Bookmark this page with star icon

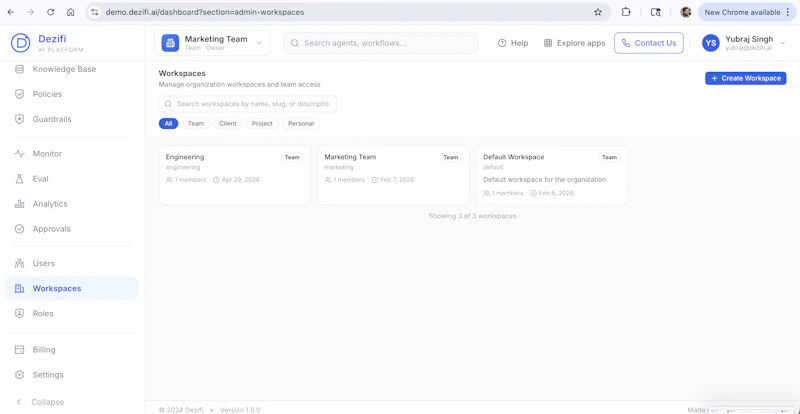point(597,12)
